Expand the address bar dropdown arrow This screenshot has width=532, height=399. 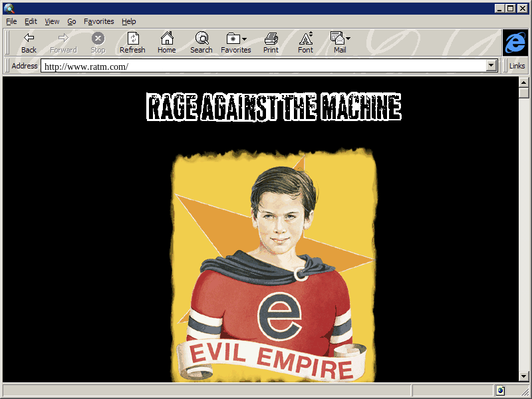pos(492,66)
